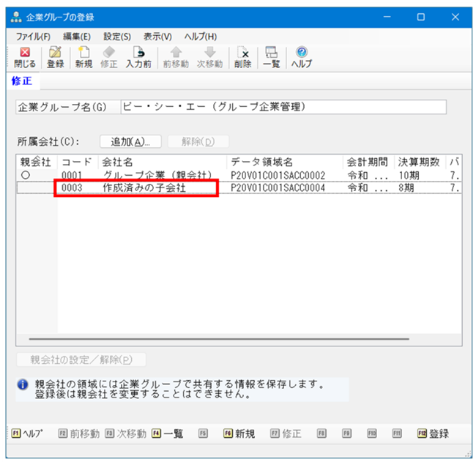Click the 企業グループ名 input field
Viewport: 476px width, 462px height.
click(x=283, y=107)
